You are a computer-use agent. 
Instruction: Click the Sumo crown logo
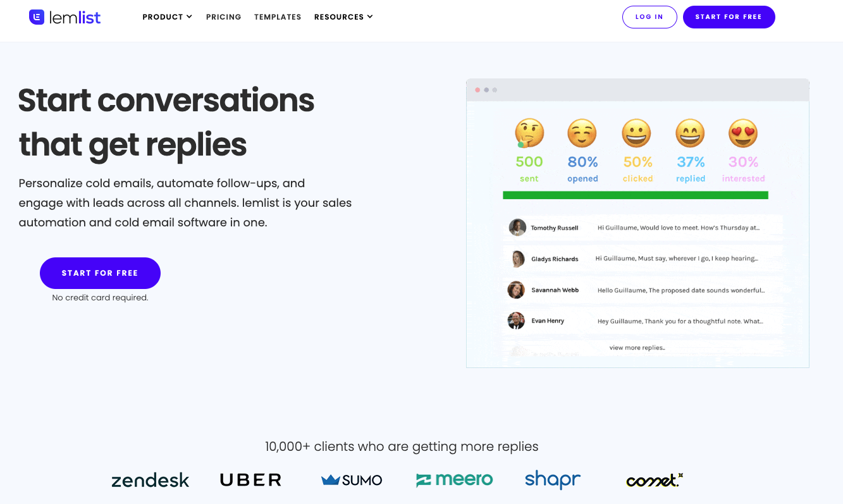(x=331, y=480)
